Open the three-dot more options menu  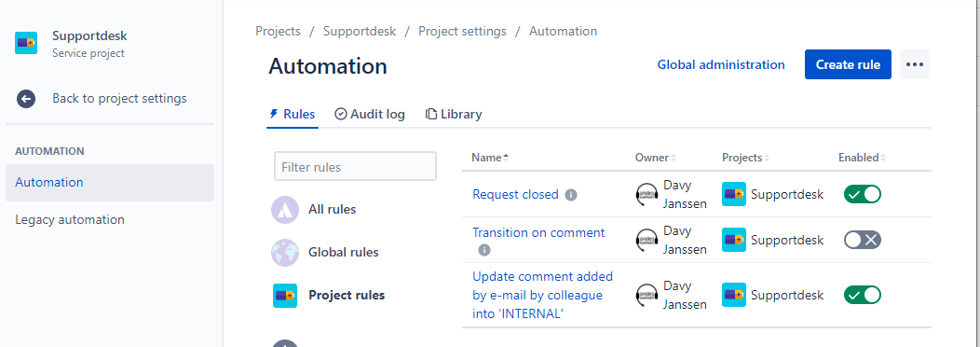[x=915, y=64]
